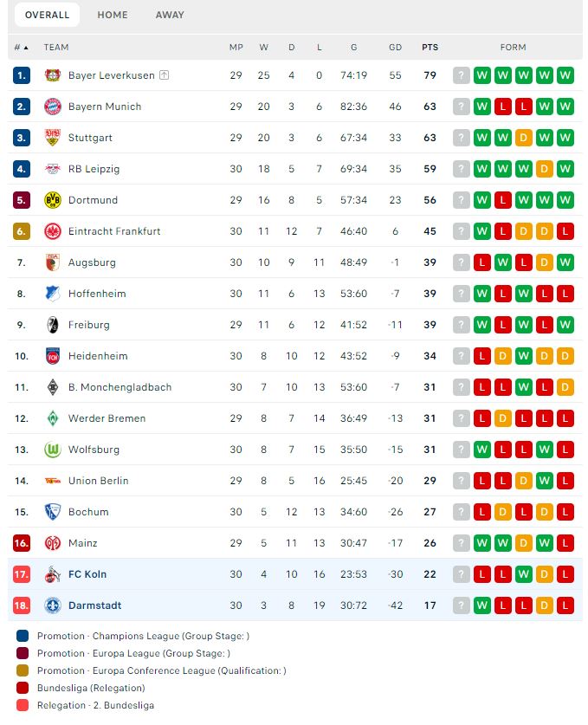This screenshot has height=725, width=588.
Task: Click Hoffenheim's unknown next match form badge
Action: [x=461, y=294]
